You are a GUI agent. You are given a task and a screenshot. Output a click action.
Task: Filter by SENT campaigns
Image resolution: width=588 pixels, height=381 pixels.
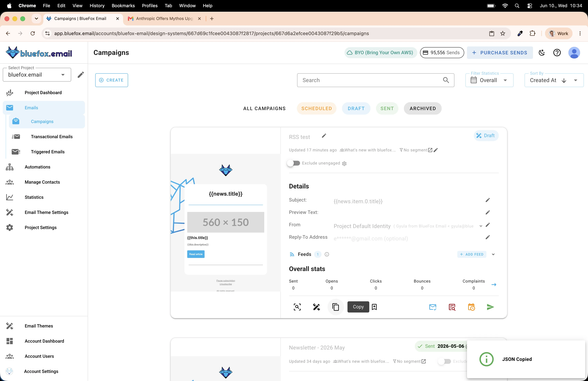click(387, 108)
